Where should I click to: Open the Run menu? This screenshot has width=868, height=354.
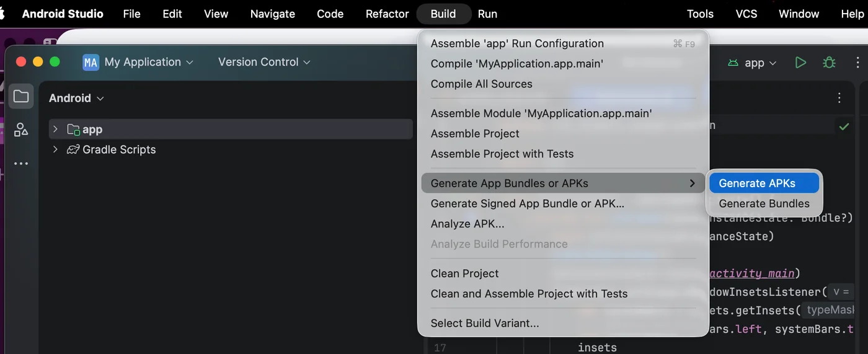point(488,14)
